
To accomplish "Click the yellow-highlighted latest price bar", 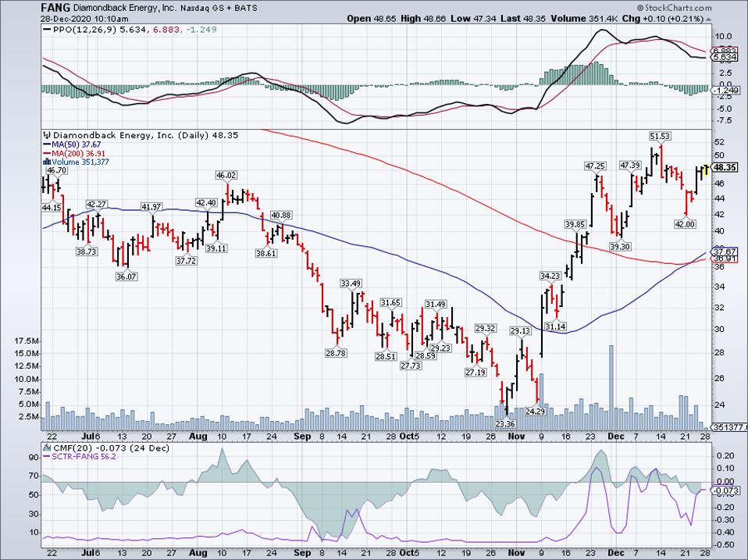I will coord(706,169).
